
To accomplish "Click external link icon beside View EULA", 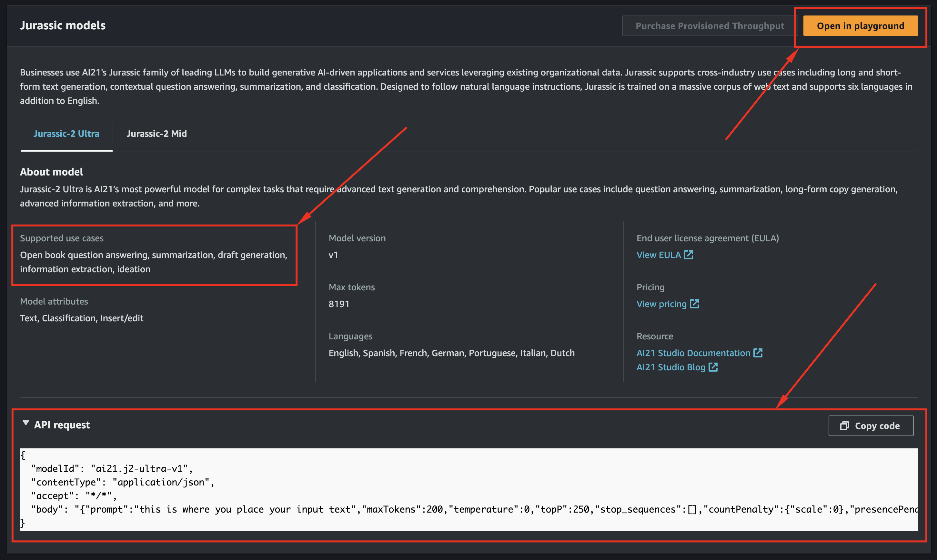I will click(689, 255).
